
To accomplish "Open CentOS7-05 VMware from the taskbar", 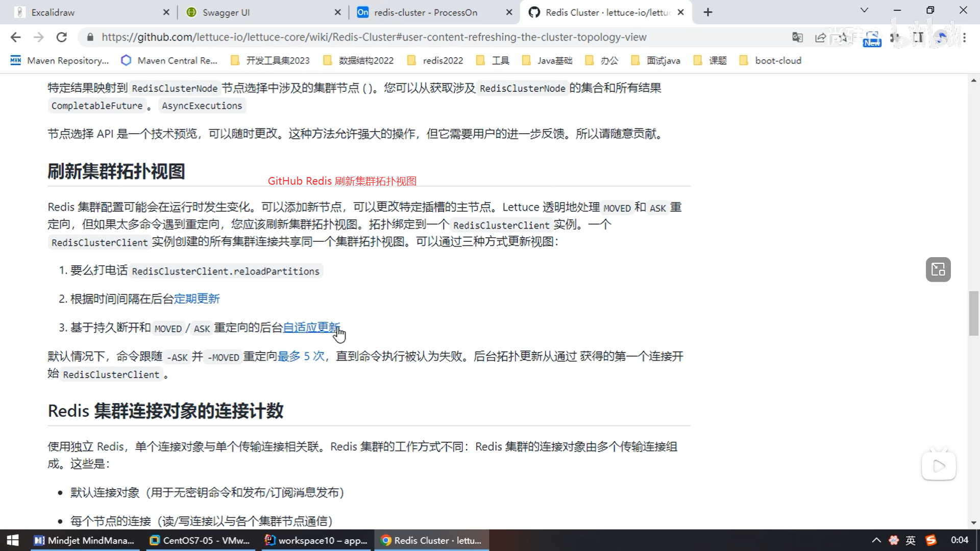I will click(200, 540).
